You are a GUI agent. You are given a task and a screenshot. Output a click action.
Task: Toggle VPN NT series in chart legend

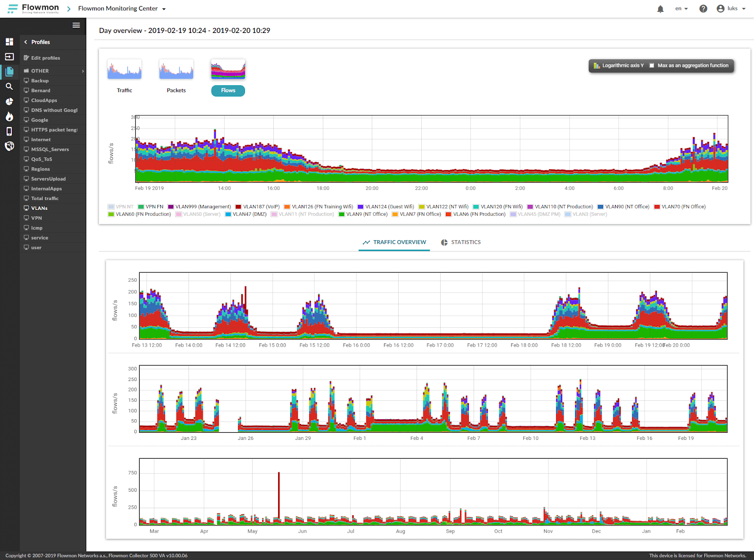121,207
